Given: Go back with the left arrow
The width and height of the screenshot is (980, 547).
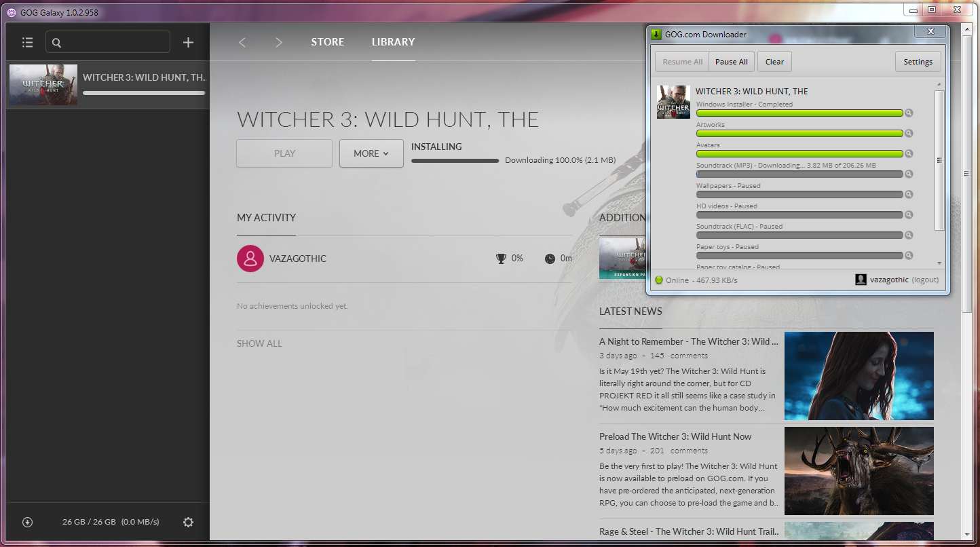Looking at the screenshot, I should (x=242, y=42).
